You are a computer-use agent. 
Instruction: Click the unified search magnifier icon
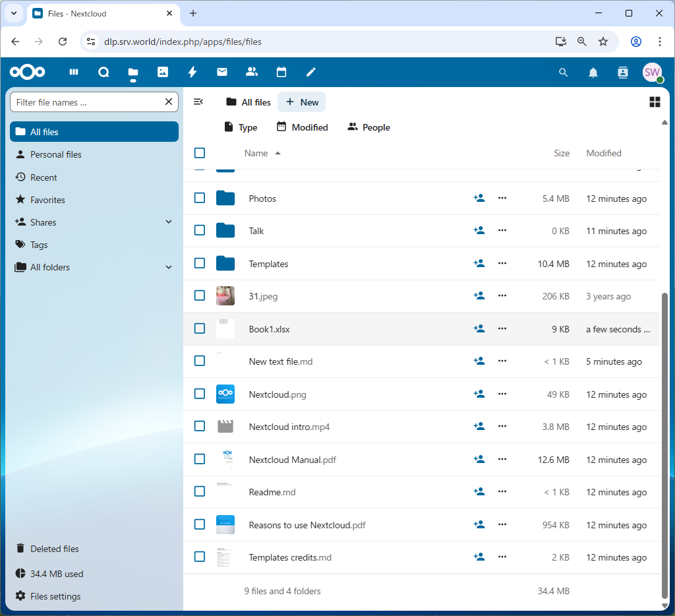(x=563, y=73)
